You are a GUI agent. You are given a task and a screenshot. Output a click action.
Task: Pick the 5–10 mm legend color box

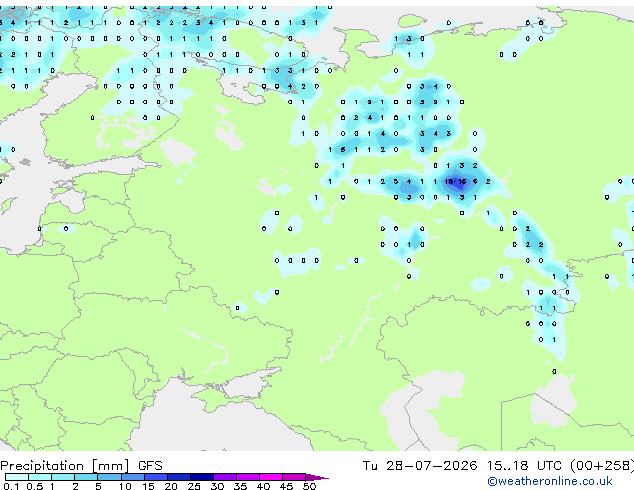click(110, 477)
